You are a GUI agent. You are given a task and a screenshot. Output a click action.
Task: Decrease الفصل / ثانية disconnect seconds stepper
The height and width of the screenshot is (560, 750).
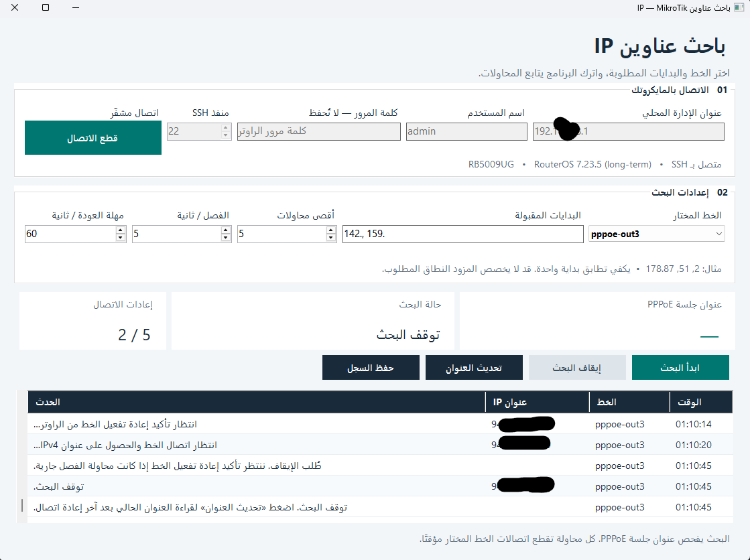(x=226, y=238)
